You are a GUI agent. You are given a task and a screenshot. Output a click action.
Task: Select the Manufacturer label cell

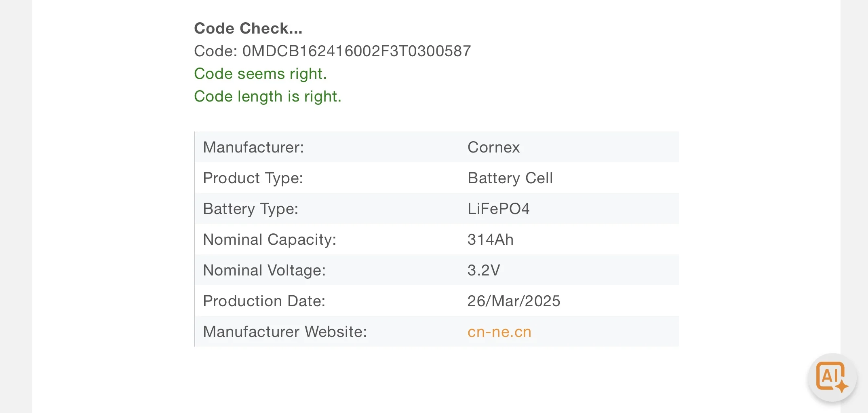coord(253,147)
